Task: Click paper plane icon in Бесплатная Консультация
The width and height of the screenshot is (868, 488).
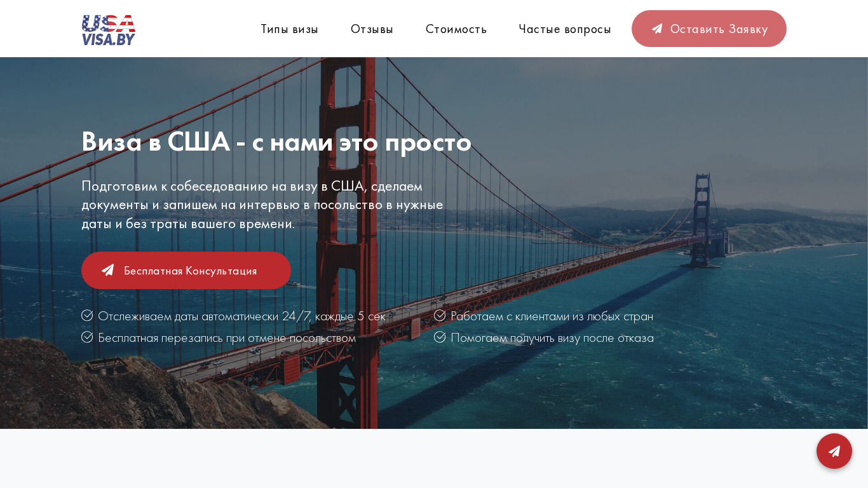Action: 108,270
